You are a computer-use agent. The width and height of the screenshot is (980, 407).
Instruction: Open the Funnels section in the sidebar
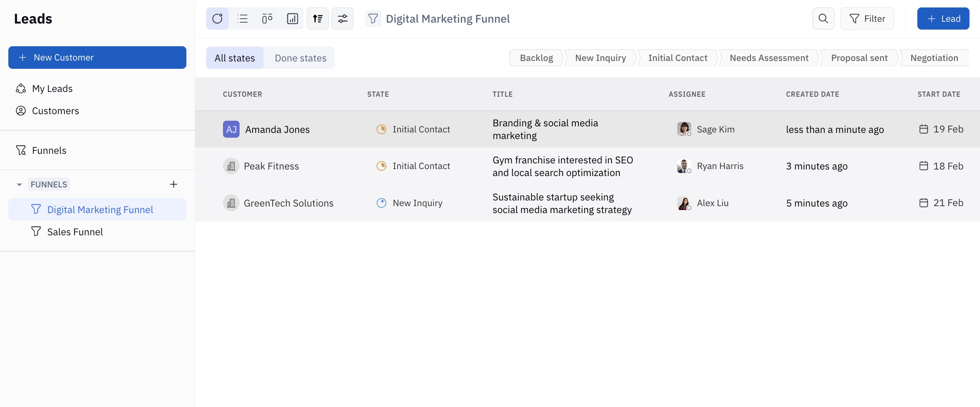click(x=49, y=150)
